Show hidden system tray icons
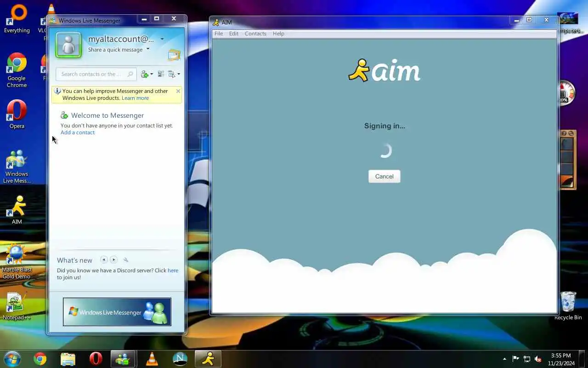This screenshot has width=588, height=368. [504, 359]
